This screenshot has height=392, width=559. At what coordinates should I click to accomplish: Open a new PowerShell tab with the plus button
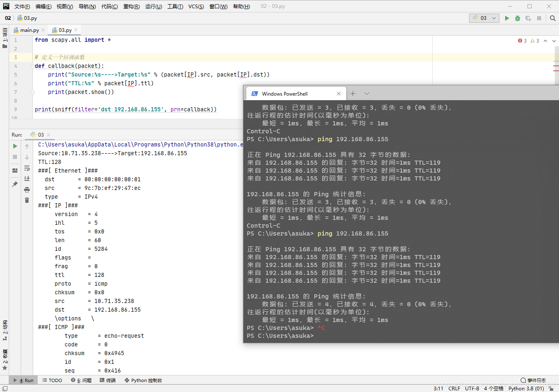click(352, 94)
